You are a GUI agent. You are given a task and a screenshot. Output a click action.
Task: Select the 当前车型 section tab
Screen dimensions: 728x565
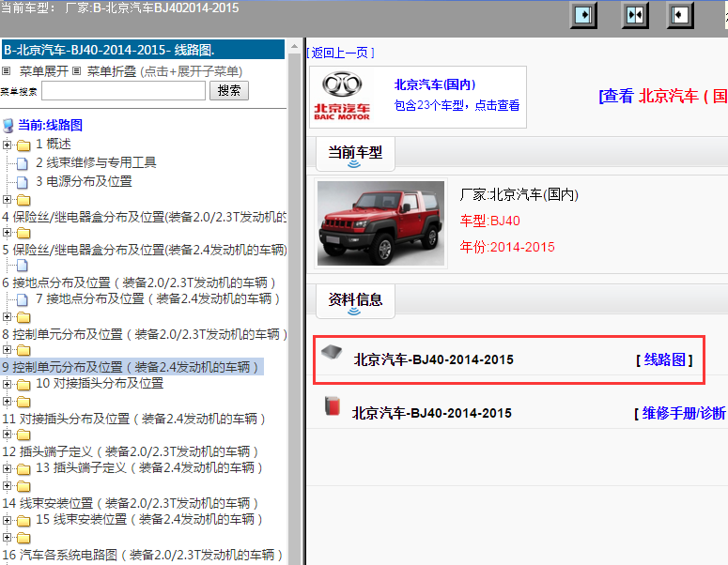(355, 154)
